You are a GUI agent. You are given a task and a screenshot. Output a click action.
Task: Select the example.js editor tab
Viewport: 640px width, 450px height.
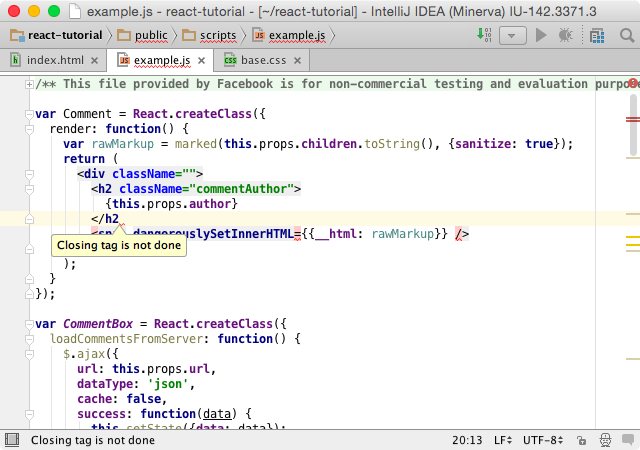click(162, 60)
